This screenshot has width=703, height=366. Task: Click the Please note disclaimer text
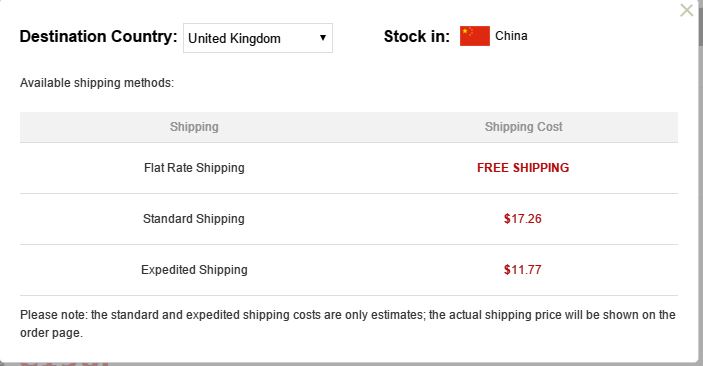point(348,324)
